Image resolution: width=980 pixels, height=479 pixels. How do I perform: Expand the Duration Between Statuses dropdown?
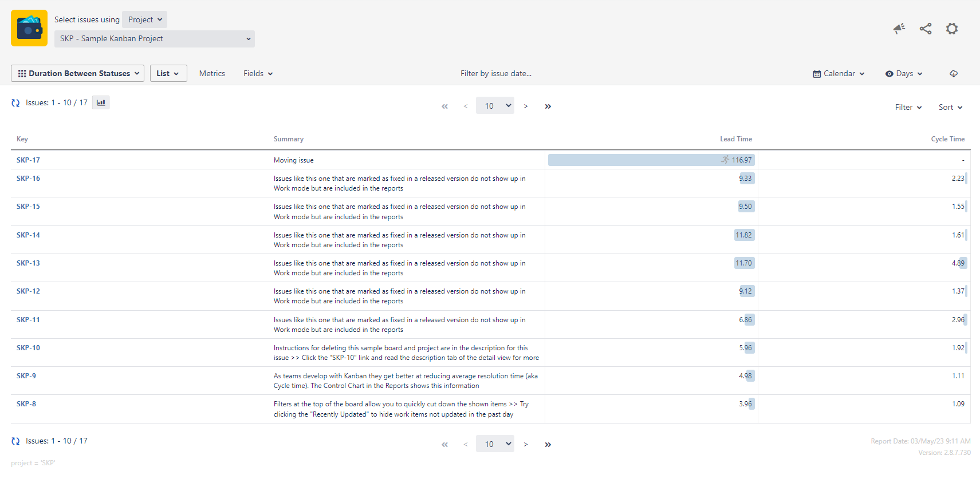(78, 73)
